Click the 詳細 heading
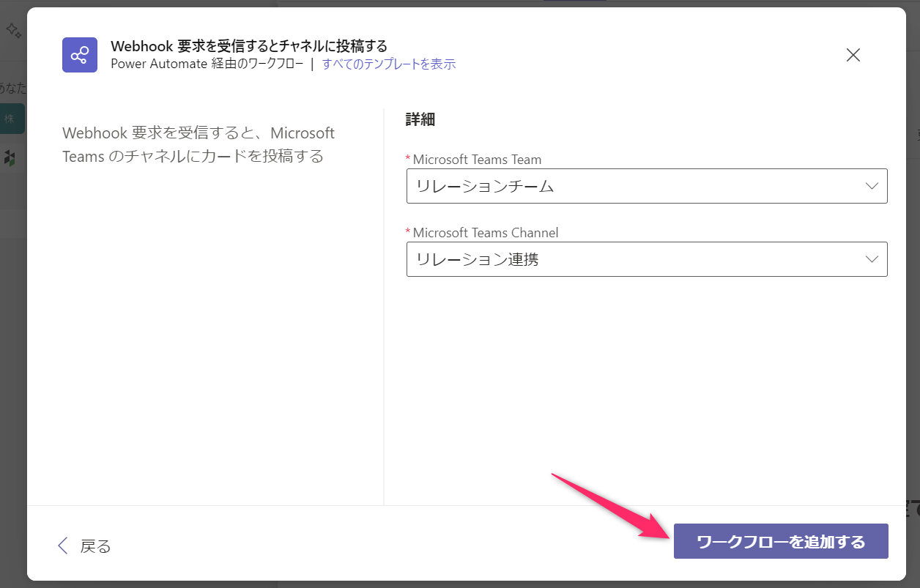The height and width of the screenshot is (588, 920). [420, 119]
